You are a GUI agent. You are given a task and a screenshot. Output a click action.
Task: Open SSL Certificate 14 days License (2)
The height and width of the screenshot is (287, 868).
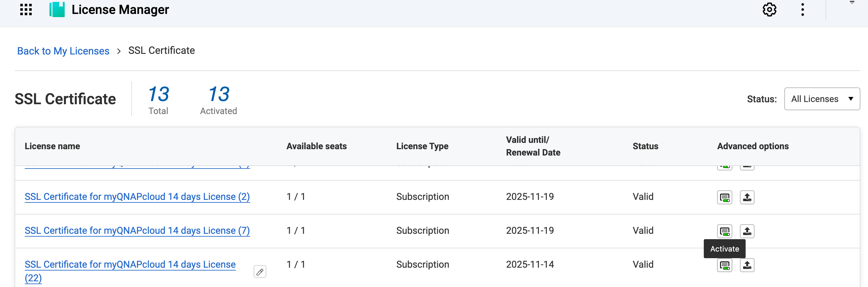pyautogui.click(x=137, y=197)
